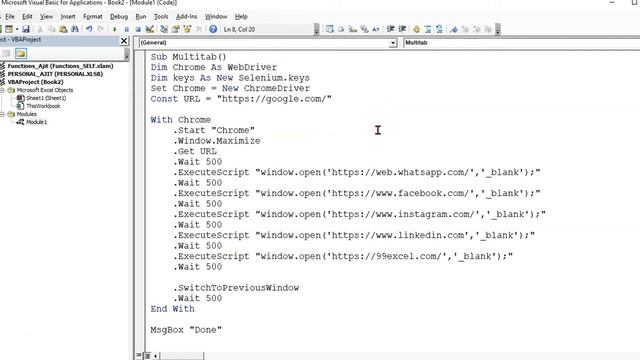The width and height of the screenshot is (640, 360).
Task: Click the Paste clipboard icon
Action: 63,29
